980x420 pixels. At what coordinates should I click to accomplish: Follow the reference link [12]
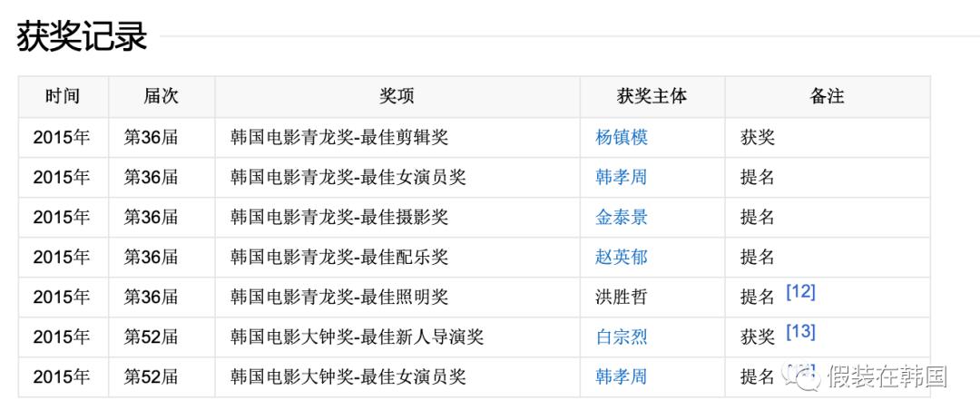[x=800, y=292]
